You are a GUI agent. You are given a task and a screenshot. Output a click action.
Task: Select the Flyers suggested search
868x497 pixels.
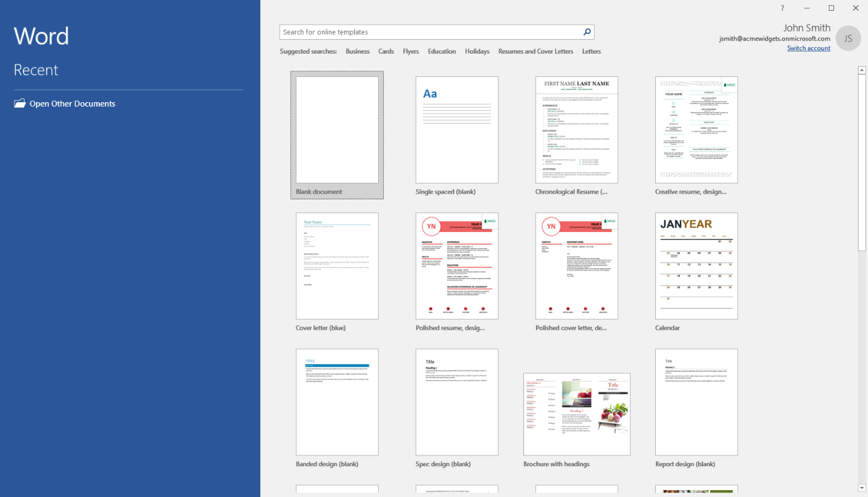pos(411,52)
